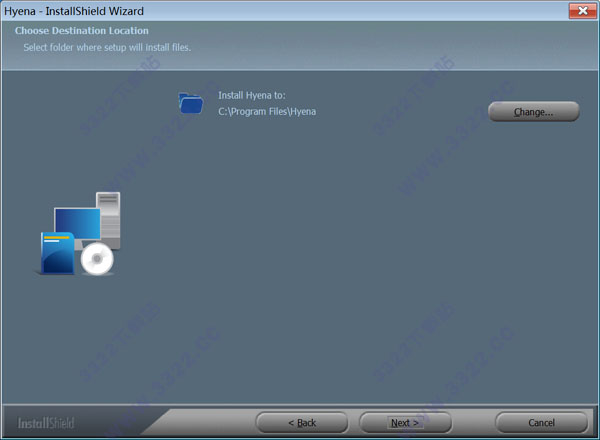Select the path text C:\Program Files\Hyena
This screenshot has width=600, height=440.
pyautogui.click(x=267, y=111)
